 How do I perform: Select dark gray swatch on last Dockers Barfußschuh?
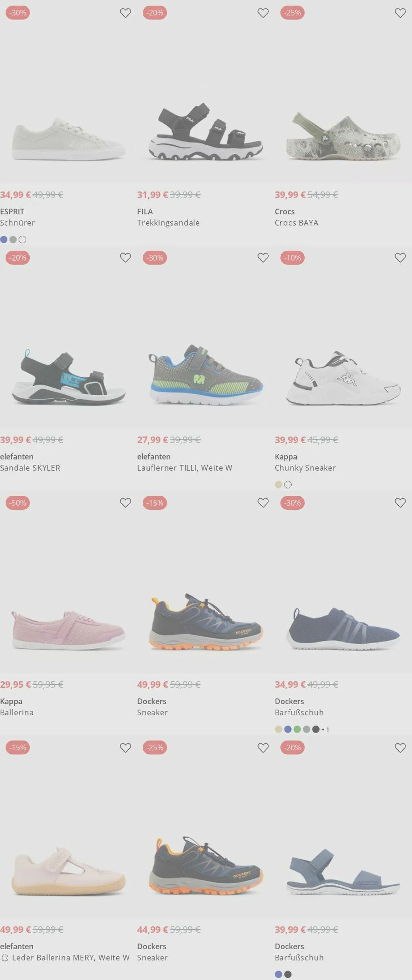(x=288, y=974)
